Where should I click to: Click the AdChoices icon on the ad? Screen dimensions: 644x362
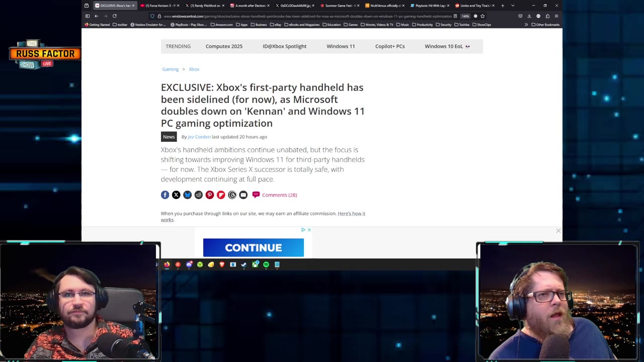[303, 230]
